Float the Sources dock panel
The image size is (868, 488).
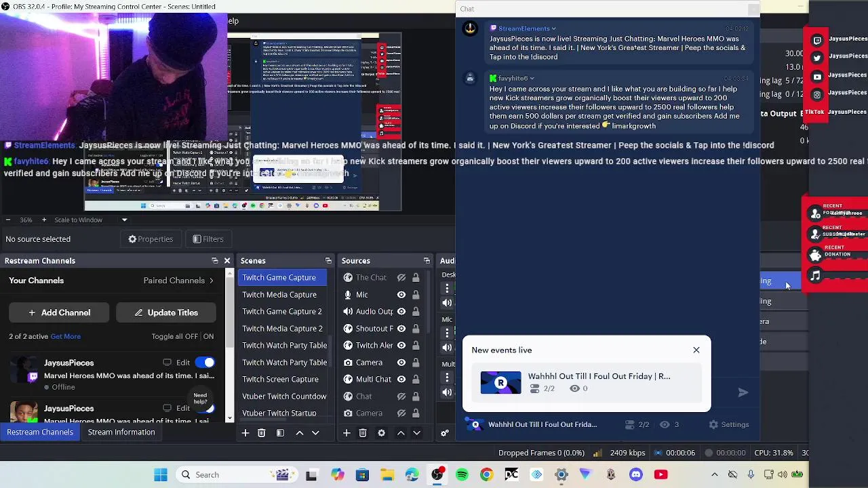[427, 261]
